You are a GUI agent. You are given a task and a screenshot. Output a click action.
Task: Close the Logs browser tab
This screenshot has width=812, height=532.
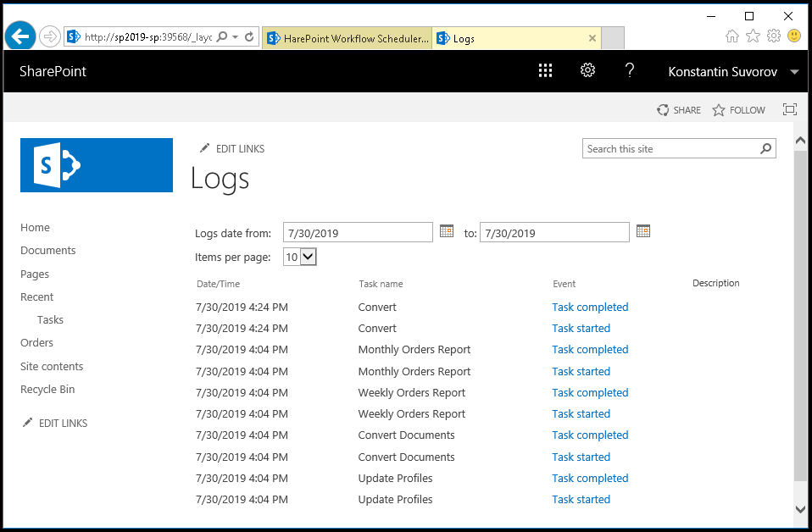pyautogui.click(x=592, y=38)
